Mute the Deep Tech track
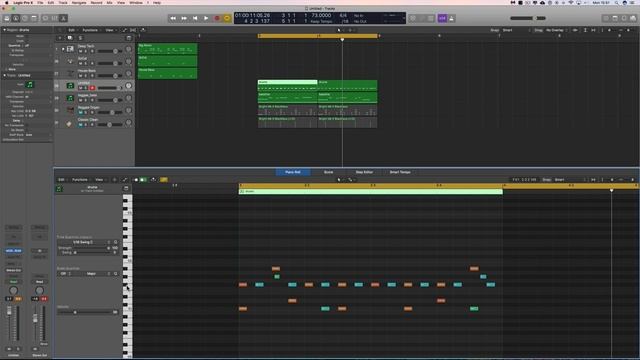The height and width of the screenshot is (360, 640). (x=80, y=51)
